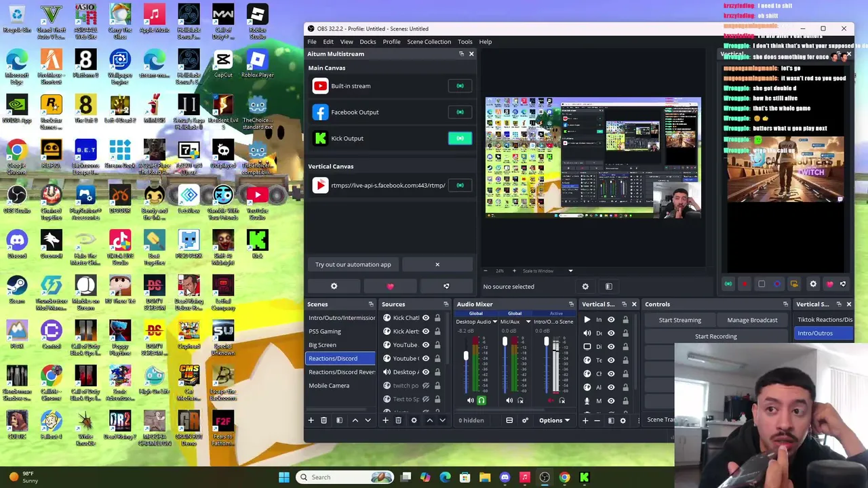Viewport: 868px width, 488px height.
Task: Click Start Streaming in Controls
Action: (679, 320)
